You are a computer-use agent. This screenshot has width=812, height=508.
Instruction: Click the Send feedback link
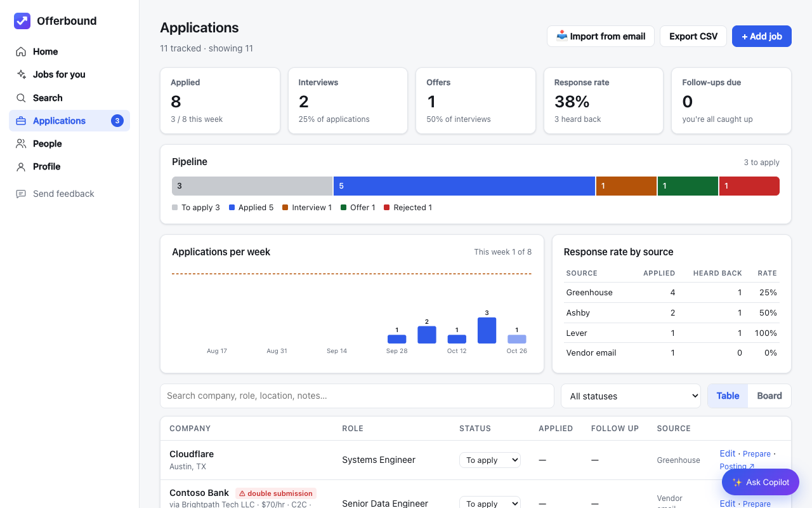tap(69, 194)
